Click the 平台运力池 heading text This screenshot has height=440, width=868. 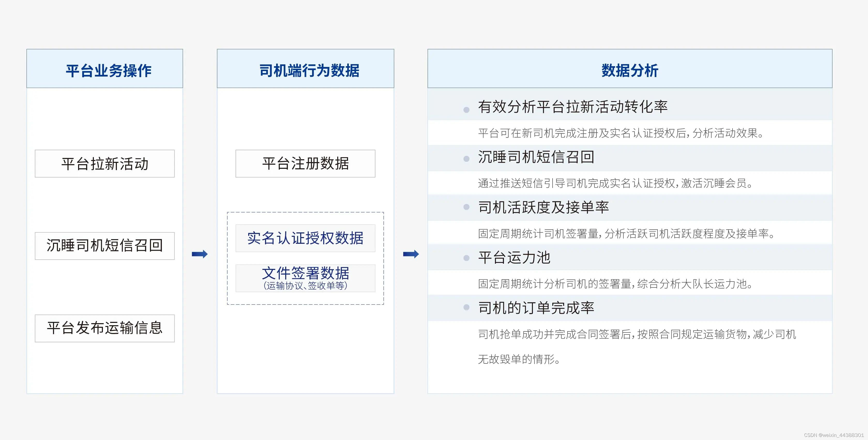(514, 258)
